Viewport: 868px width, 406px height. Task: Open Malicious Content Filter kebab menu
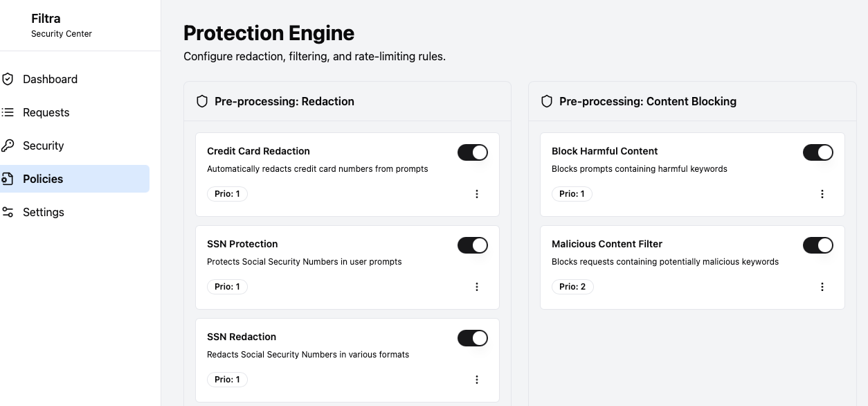tap(822, 287)
